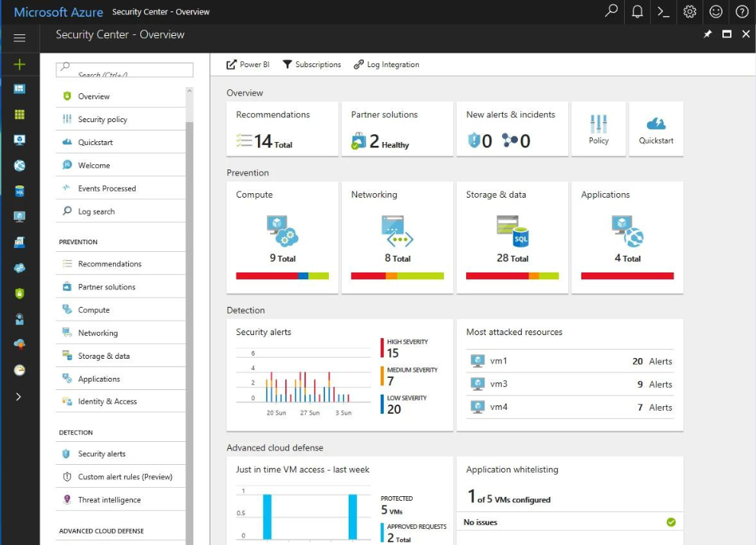Open the Subscriptions filter
Screen dimensions: 756x545
(311, 65)
